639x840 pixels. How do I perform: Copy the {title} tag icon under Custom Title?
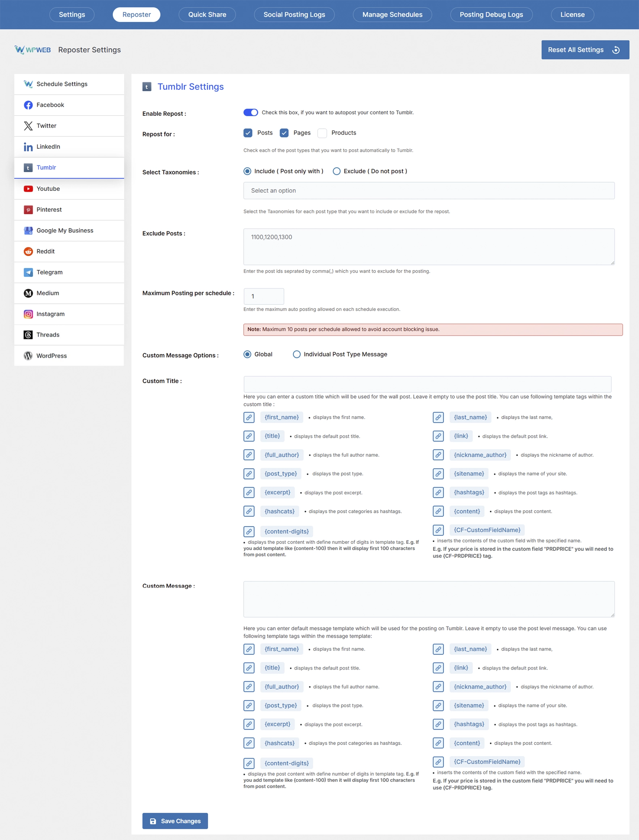(x=249, y=436)
